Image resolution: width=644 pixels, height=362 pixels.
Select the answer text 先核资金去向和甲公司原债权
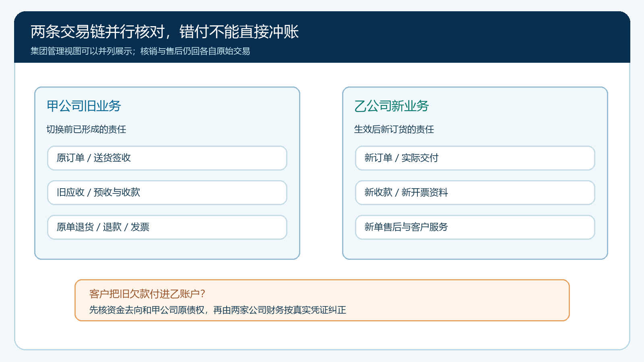[147, 310]
